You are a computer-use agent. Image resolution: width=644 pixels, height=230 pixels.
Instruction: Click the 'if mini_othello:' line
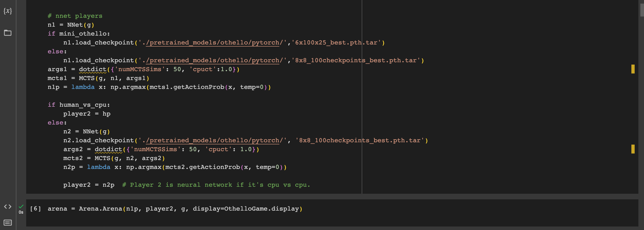coord(79,34)
